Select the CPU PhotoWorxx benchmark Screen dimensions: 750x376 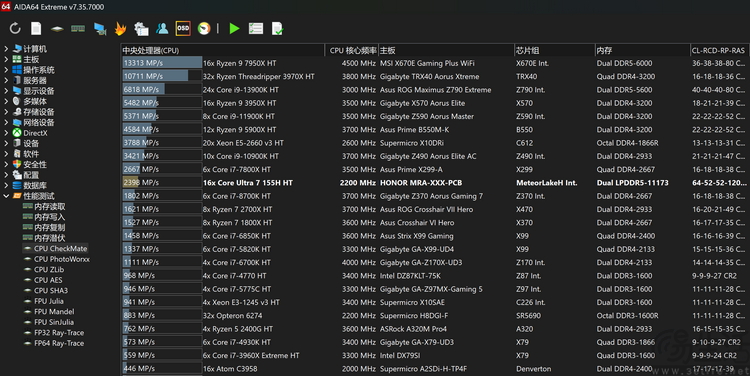coord(62,259)
